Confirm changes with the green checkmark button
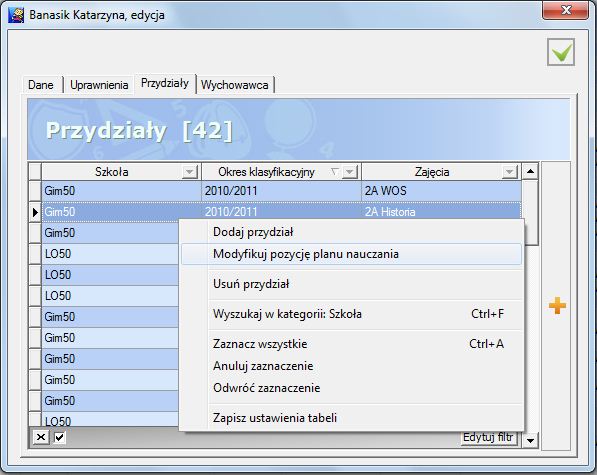Viewport: 597px width, 475px height. (561, 52)
